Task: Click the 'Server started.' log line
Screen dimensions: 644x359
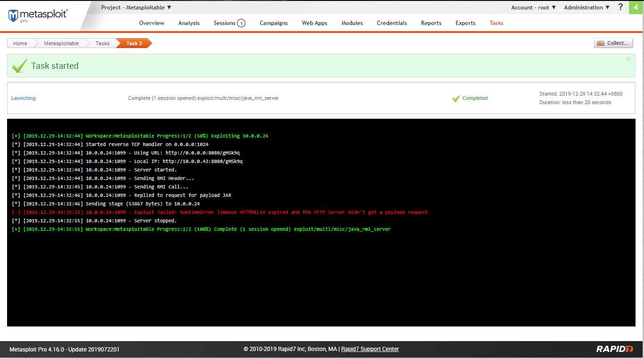Action: pyautogui.click(x=94, y=170)
